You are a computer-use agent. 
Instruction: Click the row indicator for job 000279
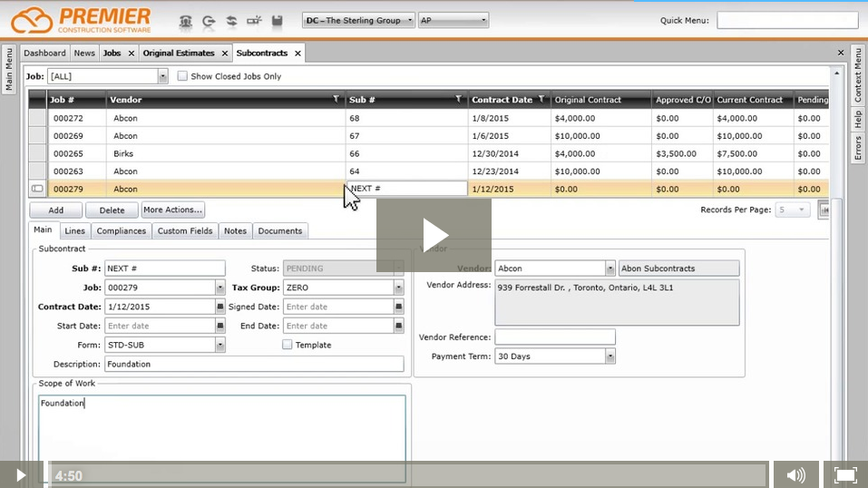coord(38,189)
